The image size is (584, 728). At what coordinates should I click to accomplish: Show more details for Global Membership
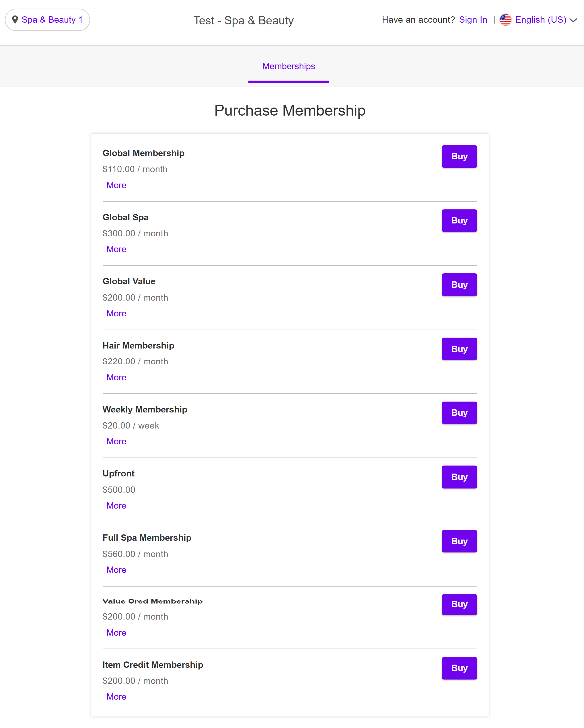pyautogui.click(x=116, y=185)
